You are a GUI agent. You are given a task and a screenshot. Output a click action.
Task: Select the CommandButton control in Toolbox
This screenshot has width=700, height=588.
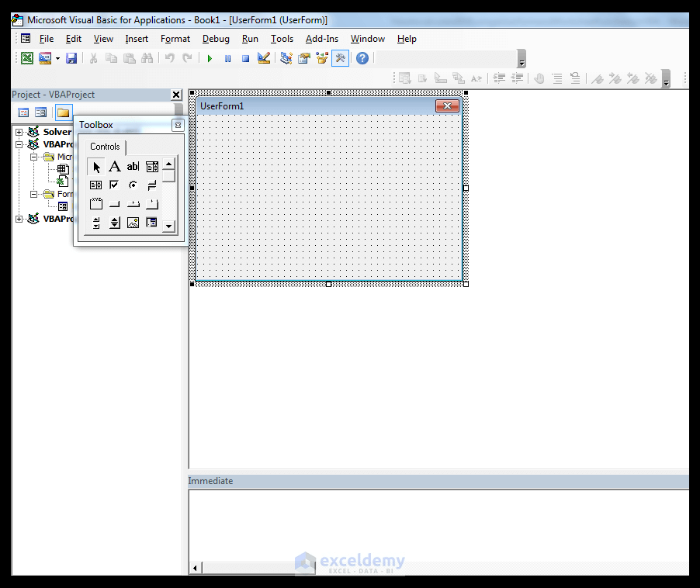[x=115, y=204]
